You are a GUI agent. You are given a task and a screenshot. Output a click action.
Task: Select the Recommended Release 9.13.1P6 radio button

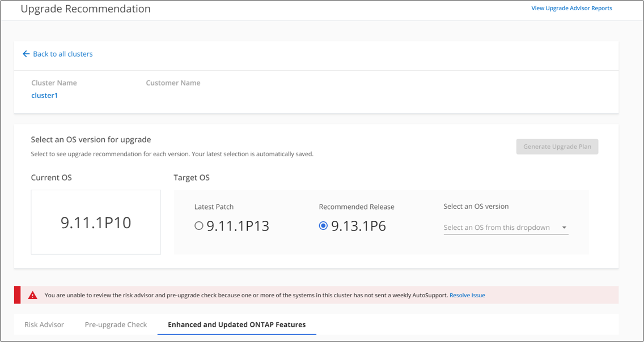[323, 226]
